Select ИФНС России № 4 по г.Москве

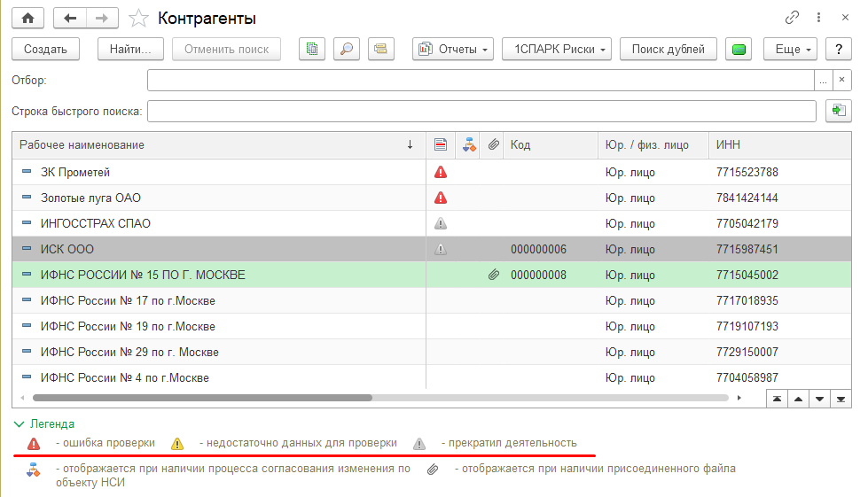pos(432,377)
